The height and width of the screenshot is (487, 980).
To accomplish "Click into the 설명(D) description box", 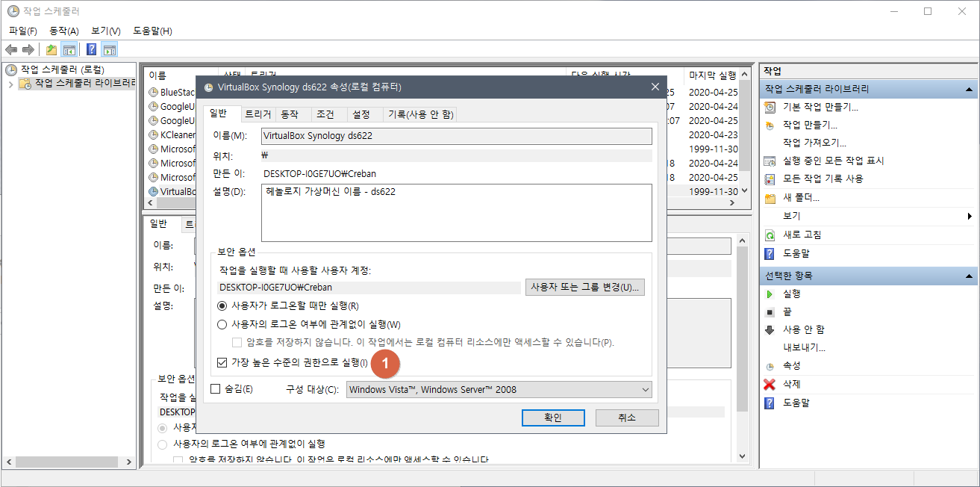I will [x=457, y=213].
